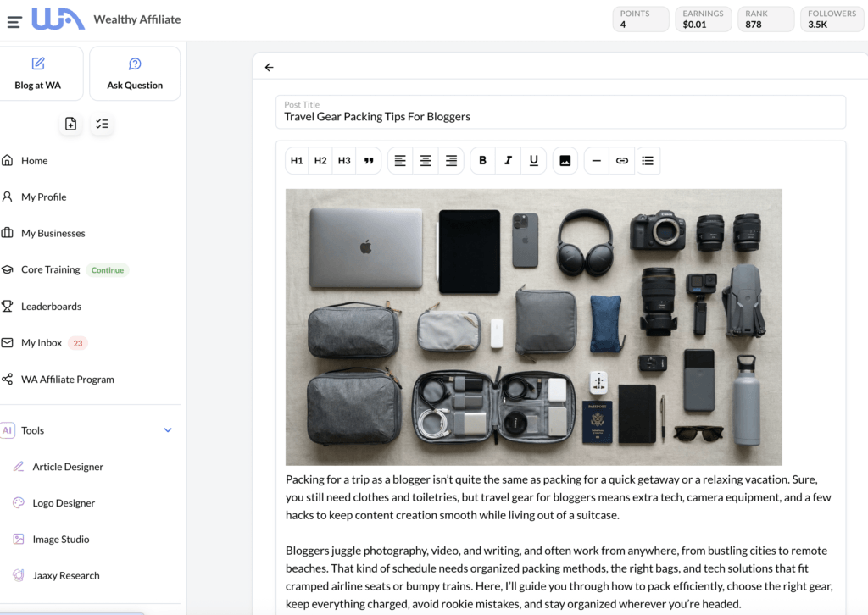Screen dimensions: 868x615
Task: Click the Continue link on Core Training
Action: tap(107, 269)
